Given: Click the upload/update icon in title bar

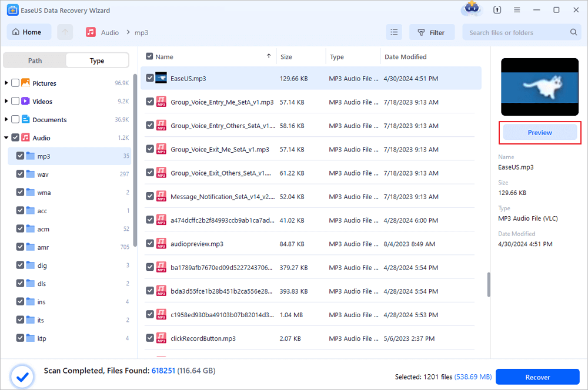Looking at the screenshot, I should (497, 10).
